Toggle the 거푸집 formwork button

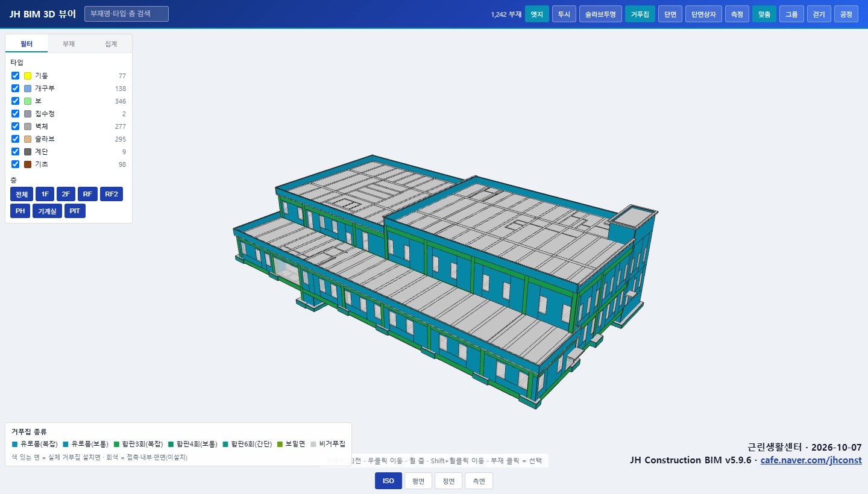click(x=640, y=14)
